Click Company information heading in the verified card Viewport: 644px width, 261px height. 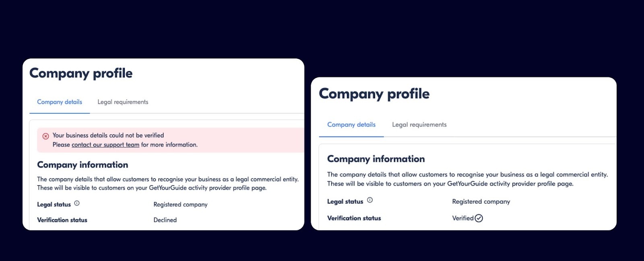[x=376, y=159]
